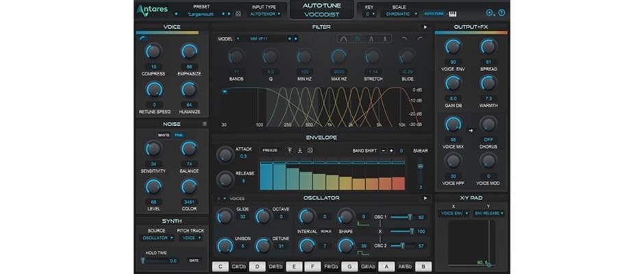644x274 pixels.
Task: Toggle note F#/Gb on the keyboard row
Action: (x=331, y=266)
